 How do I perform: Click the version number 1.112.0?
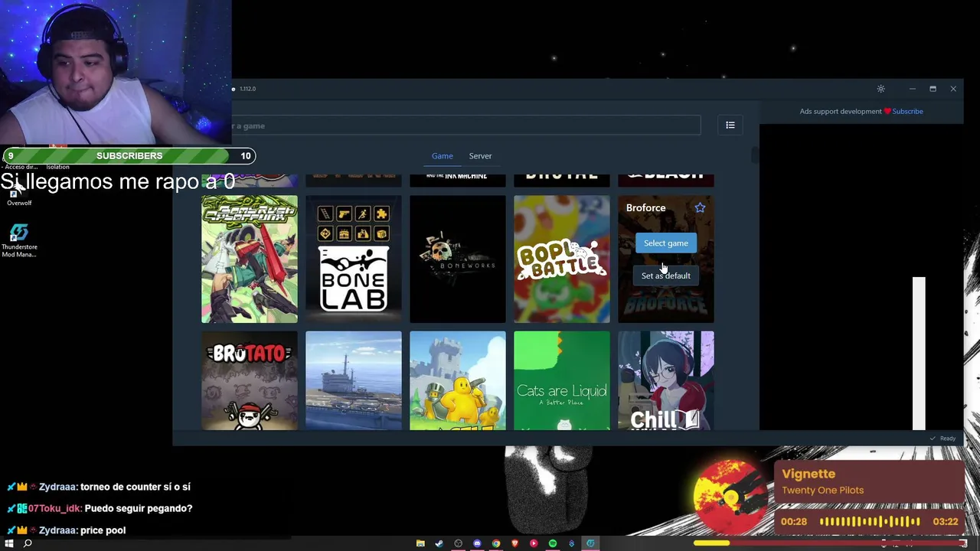(x=247, y=89)
